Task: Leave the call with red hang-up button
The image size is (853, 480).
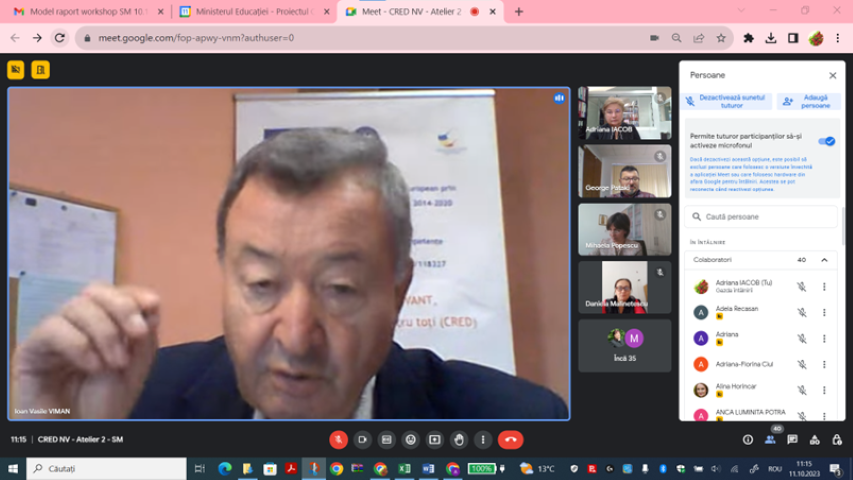Action: coord(510,440)
